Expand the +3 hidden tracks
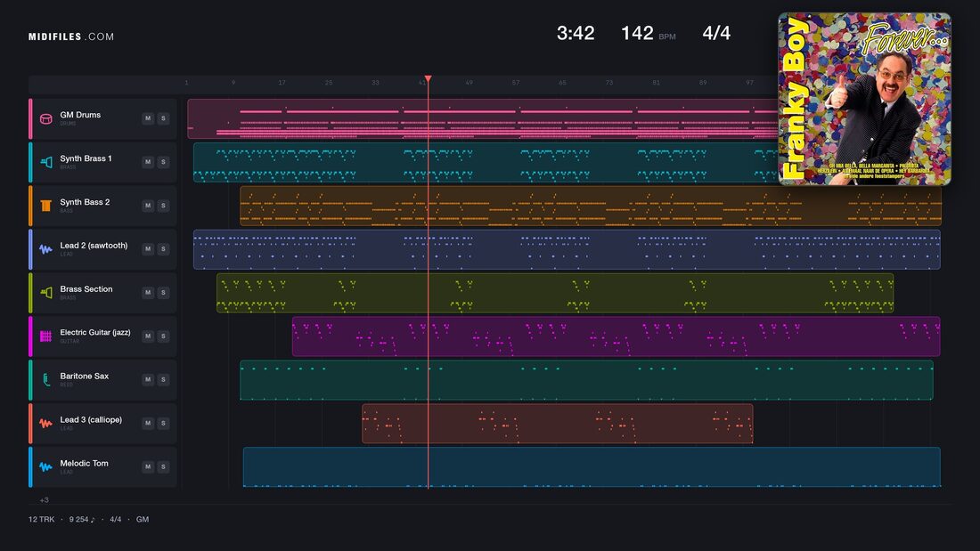Screen dimensions: 980x551 click(44, 499)
